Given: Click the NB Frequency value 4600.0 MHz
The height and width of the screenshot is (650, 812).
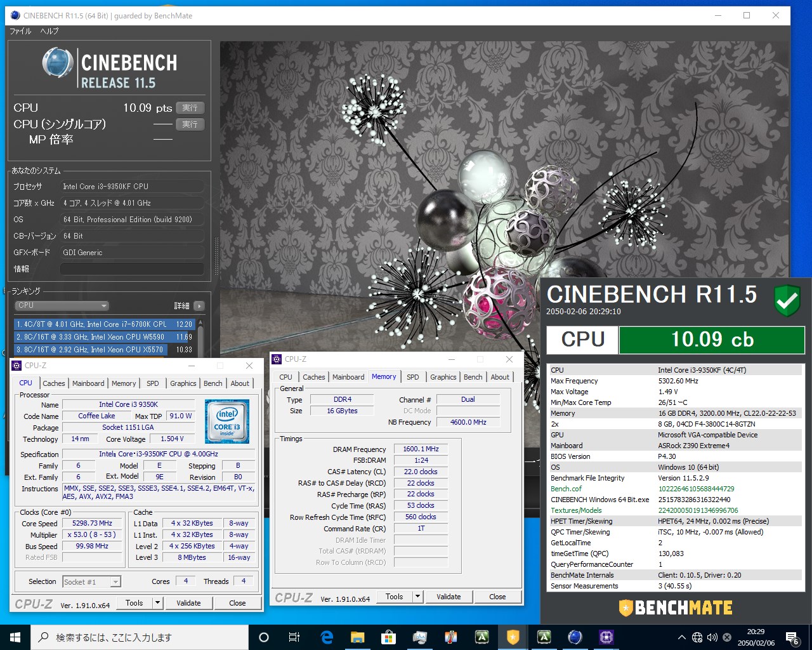Looking at the screenshot, I should coord(468,422).
